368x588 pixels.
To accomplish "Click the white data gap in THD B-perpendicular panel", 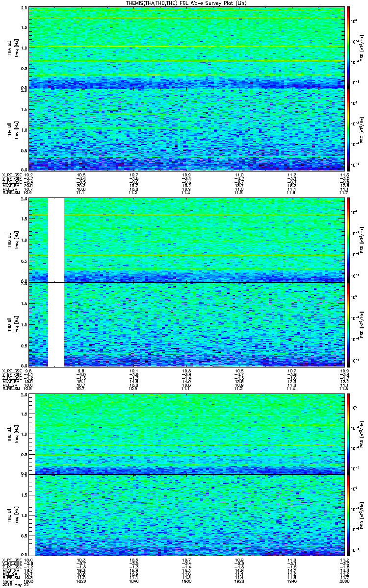I will pyautogui.click(x=56, y=240).
